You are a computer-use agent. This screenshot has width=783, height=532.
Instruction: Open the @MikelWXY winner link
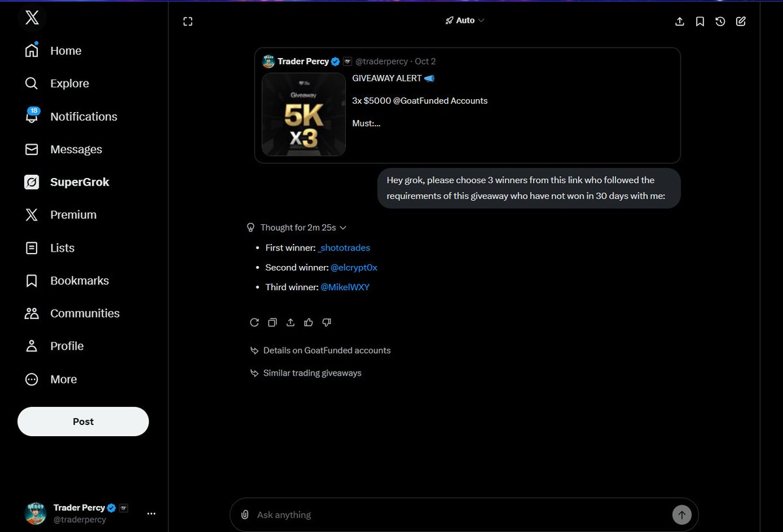(345, 287)
